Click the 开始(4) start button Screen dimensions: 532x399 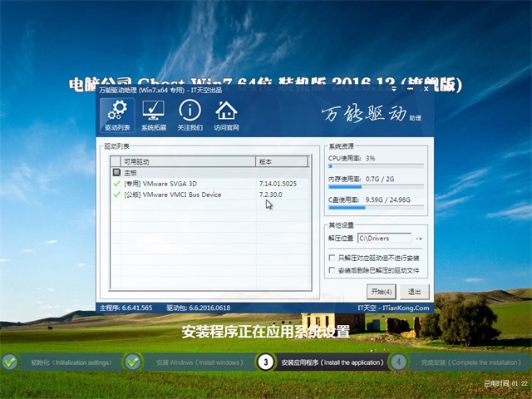(382, 292)
